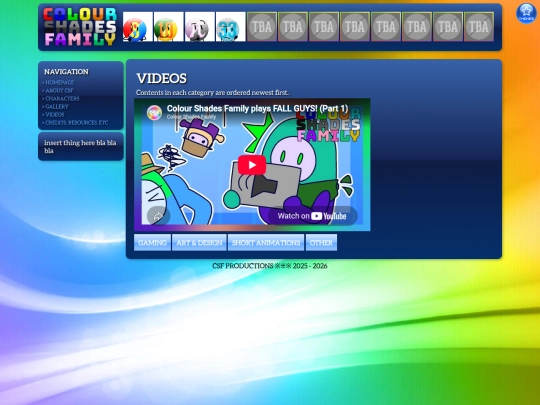Click the 'ordered newest first' note
This screenshot has width=540, height=405.
coord(212,92)
